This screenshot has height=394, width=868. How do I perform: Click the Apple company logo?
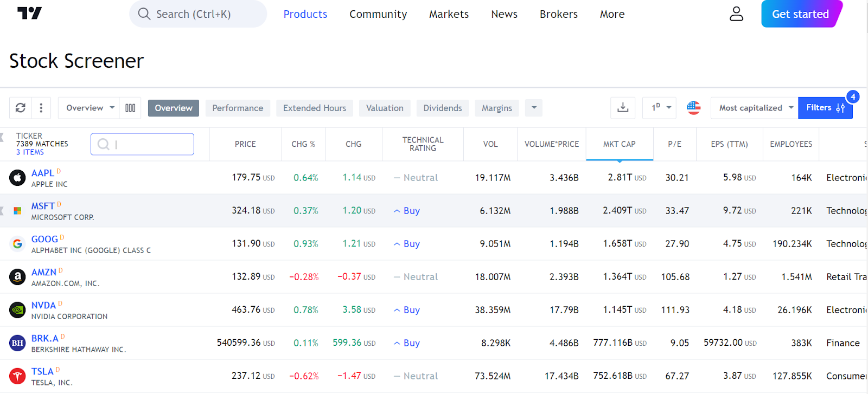point(17,178)
